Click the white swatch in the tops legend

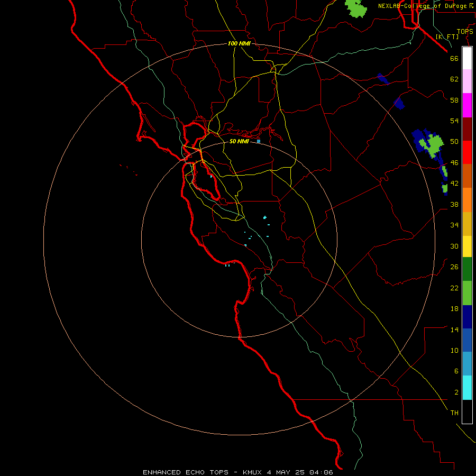click(x=467, y=58)
